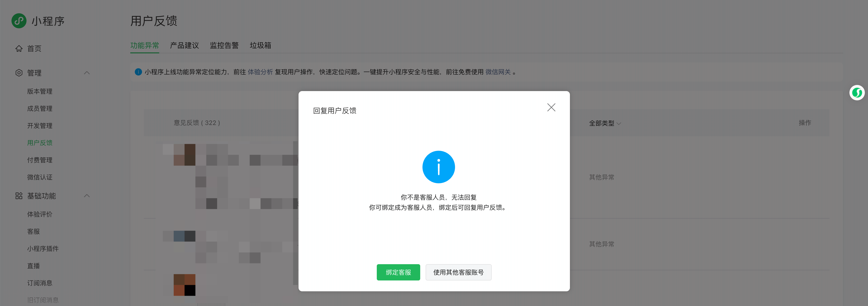Viewport: 868px width, 306px height.
Task: Close the 回复用户反馈 dialog
Action: click(x=551, y=107)
